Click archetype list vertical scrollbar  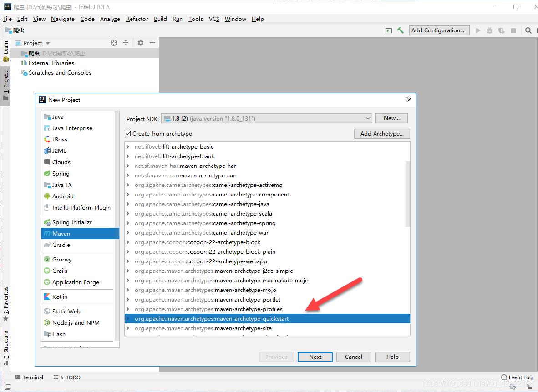(408, 194)
